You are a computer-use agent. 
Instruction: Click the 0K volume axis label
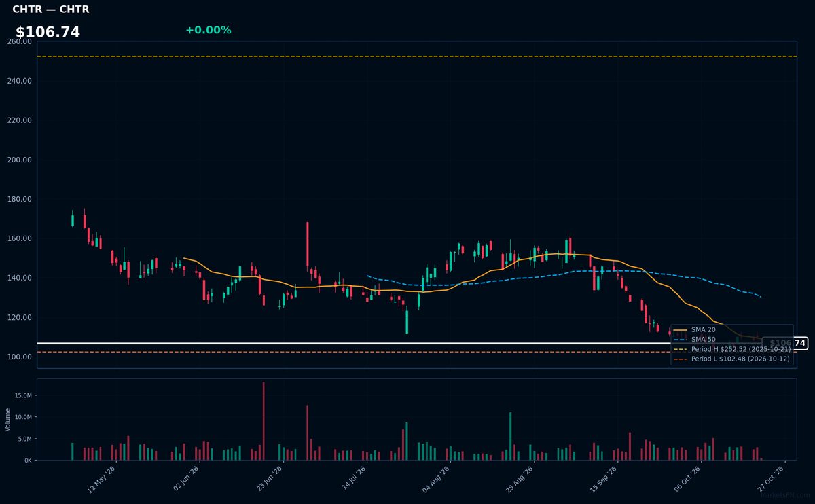(x=28, y=461)
